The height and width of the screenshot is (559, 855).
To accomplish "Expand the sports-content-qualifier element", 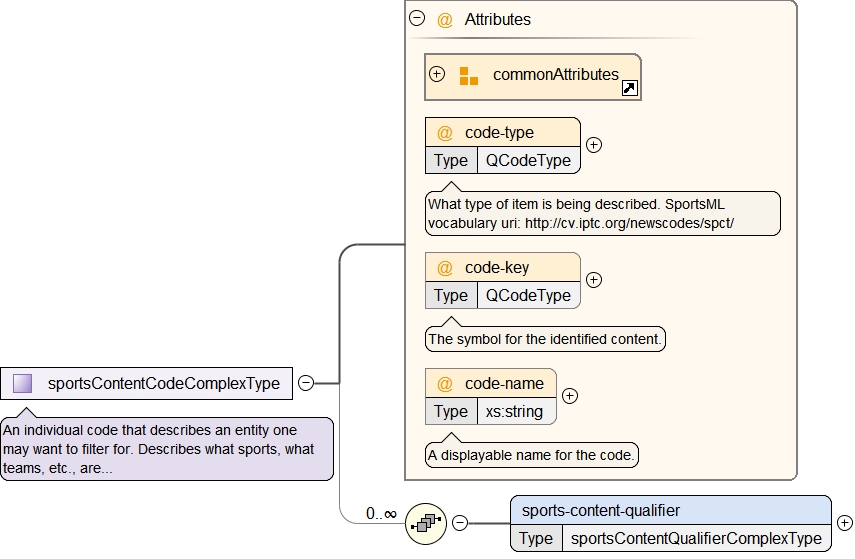I will [844, 523].
